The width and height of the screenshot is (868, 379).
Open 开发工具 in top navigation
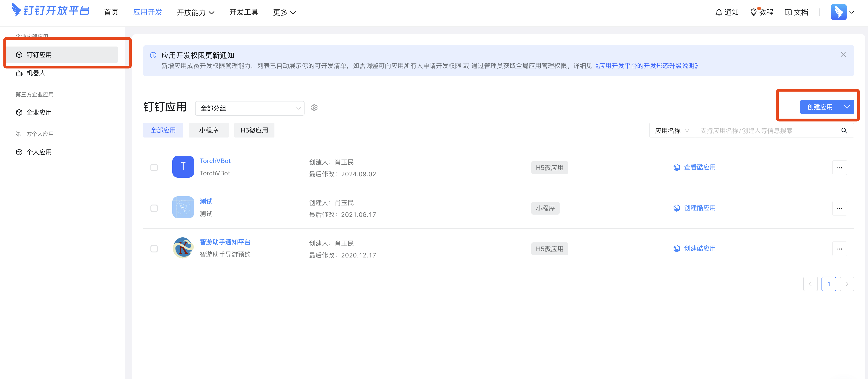[x=244, y=13]
